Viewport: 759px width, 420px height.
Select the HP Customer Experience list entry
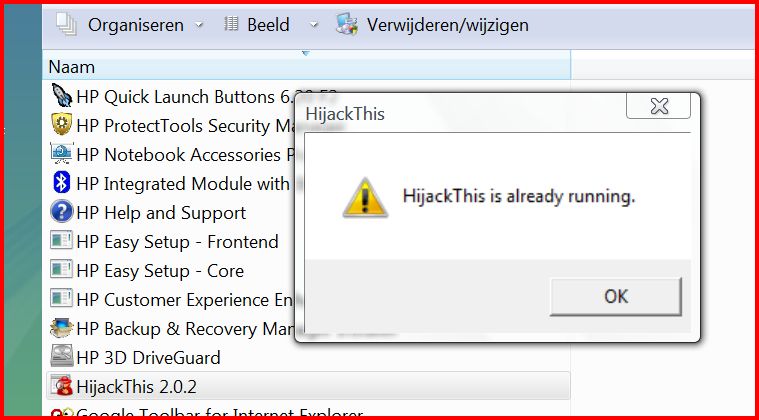(x=171, y=299)
